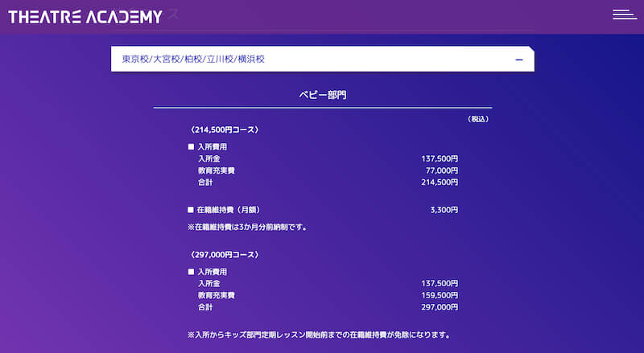Click 137,500円 in the 214,500円 course
The image size is (644, 353).
pos(440,158)
